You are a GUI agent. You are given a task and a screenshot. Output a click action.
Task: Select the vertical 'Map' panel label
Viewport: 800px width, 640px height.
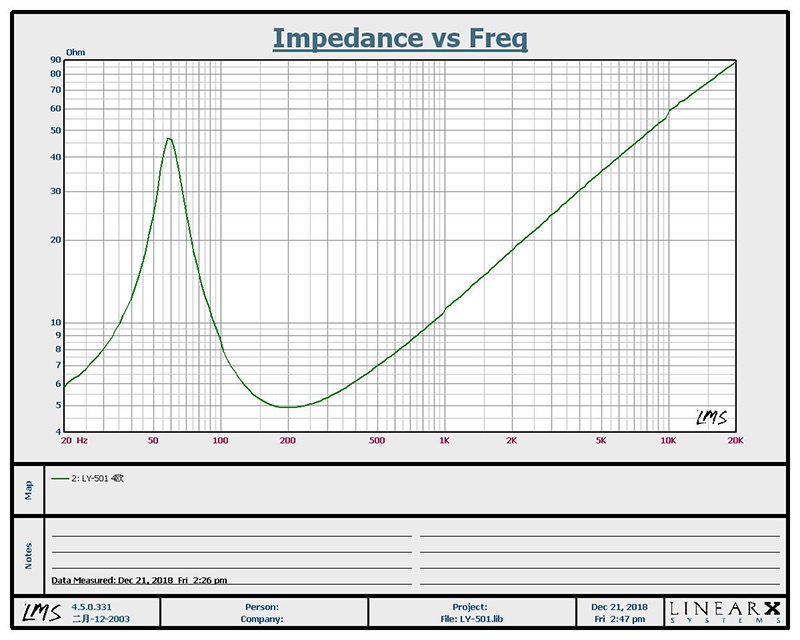[x=28, y=489]
